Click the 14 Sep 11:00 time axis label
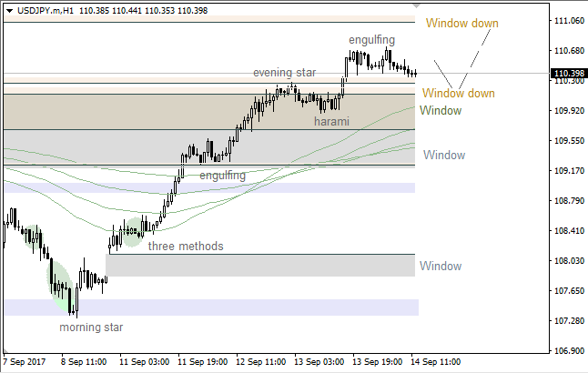Viewport: 588px width, 373px height. pyautogui.click(x=435, y=361)
